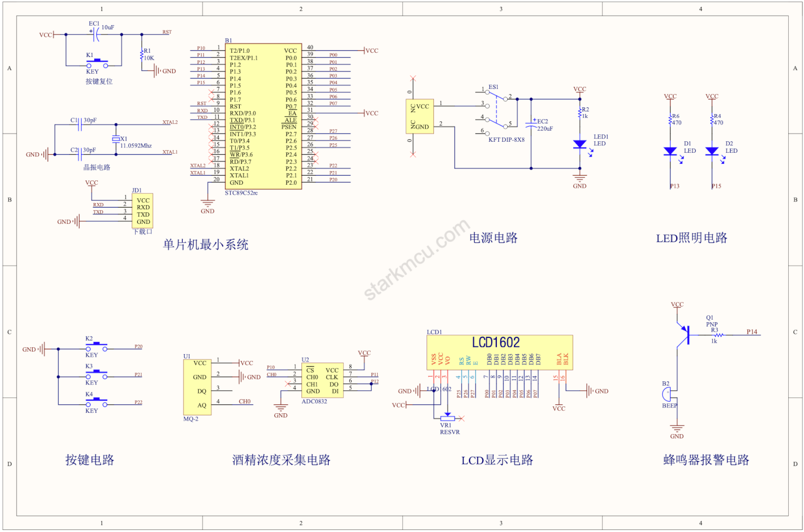Select the D1 LED symbol
This screenshot has width=804, height=532.
[x=671, y=151]
